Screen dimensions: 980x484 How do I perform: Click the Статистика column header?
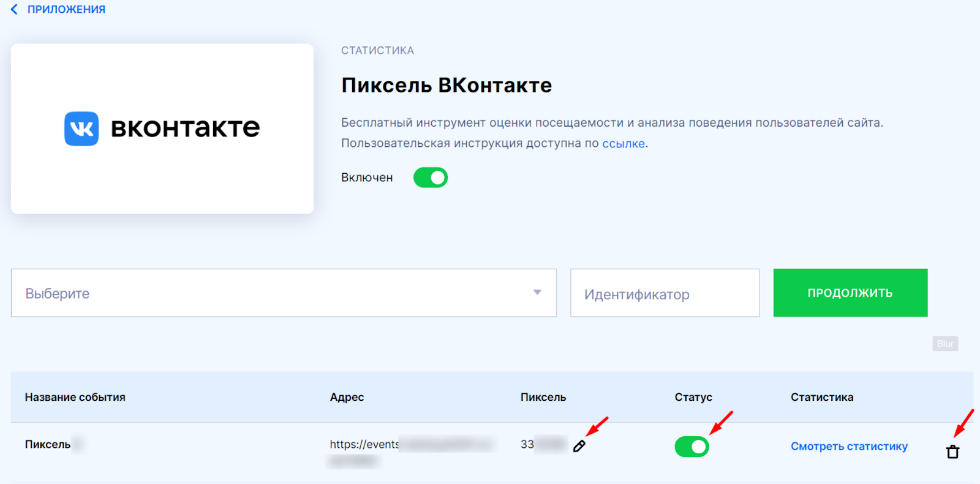click(822, 397)
